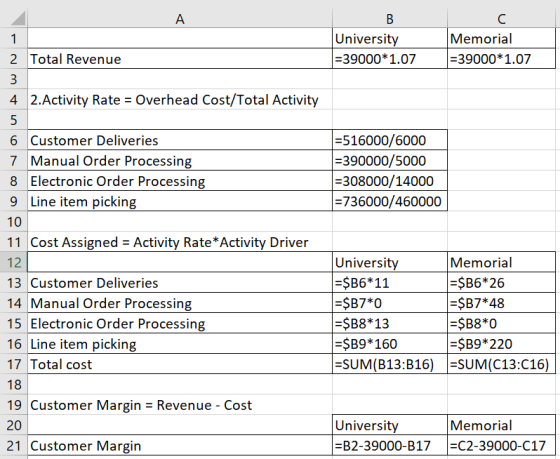
Task: Click cell with formula =$B8*0
Action: 501,324
